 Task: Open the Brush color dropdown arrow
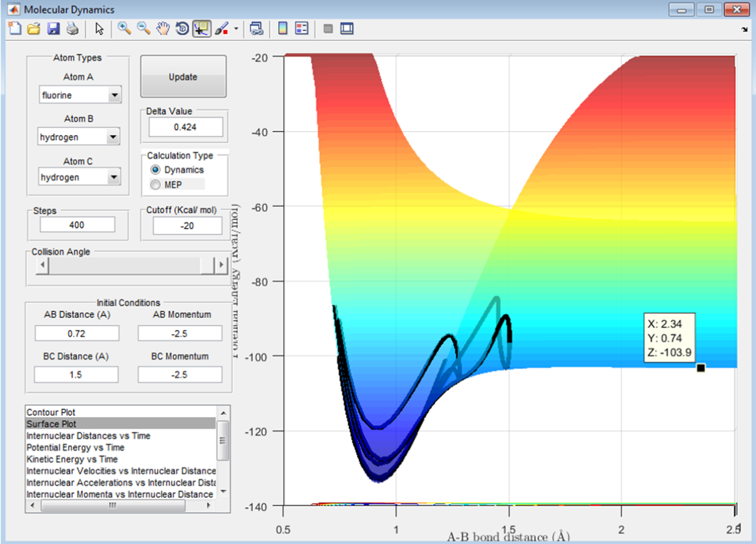236,29
